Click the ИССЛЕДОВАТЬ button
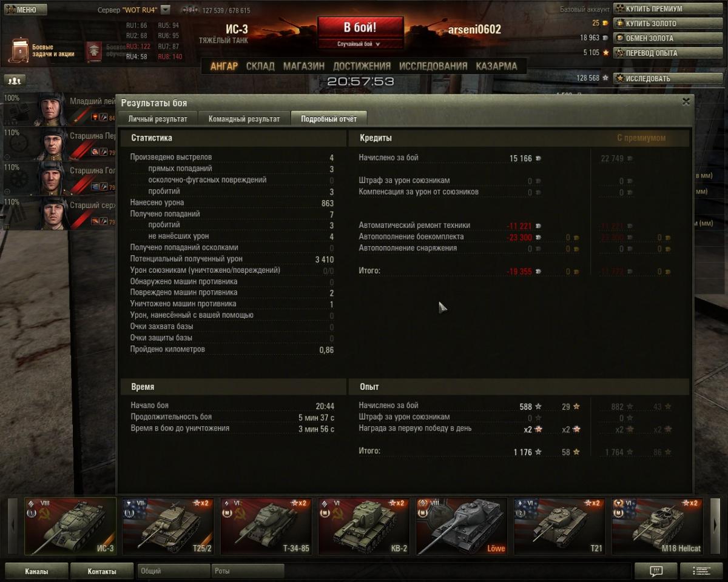The image size is (728, 582). (x=669, y=78)
